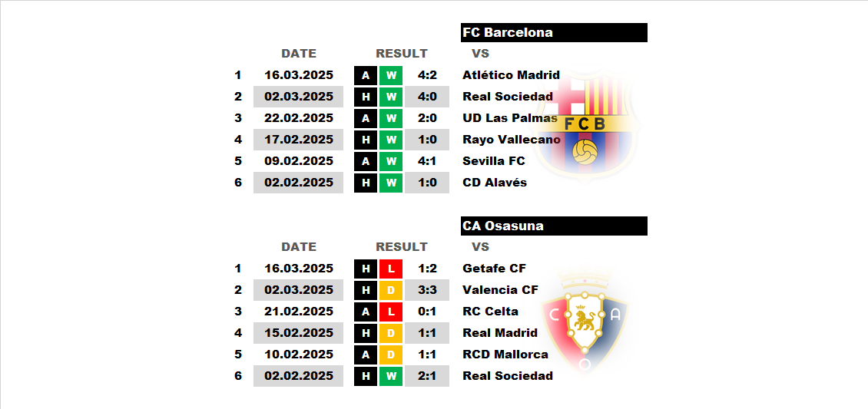Click the 3:3 score against Valencia CF
Screen dimensions: 868x409
click(x=427, y=290)
